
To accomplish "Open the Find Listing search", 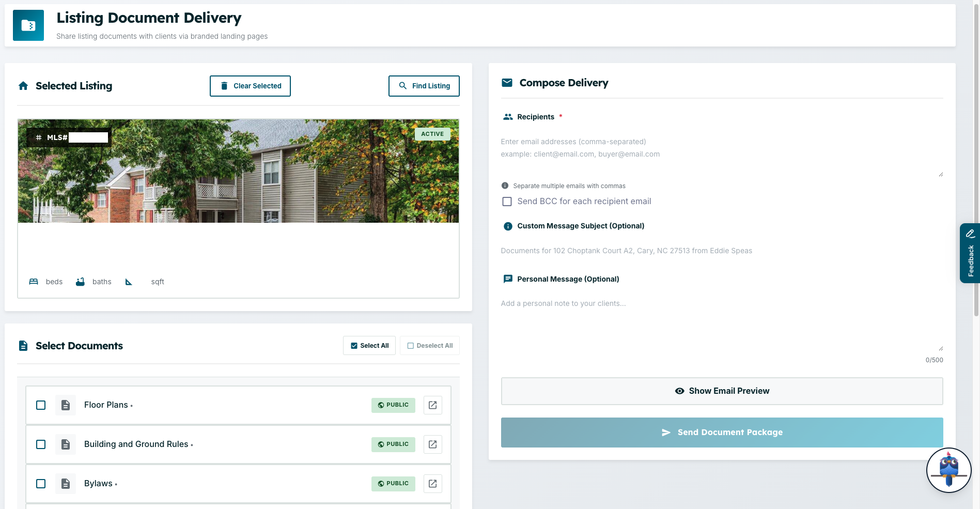I will (x=424, y=86).
